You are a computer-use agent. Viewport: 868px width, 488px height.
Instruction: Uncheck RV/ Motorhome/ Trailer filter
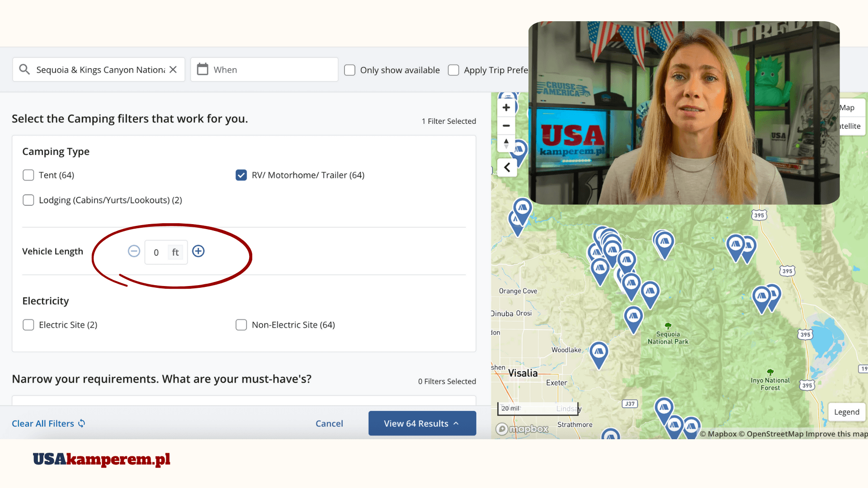241,175
